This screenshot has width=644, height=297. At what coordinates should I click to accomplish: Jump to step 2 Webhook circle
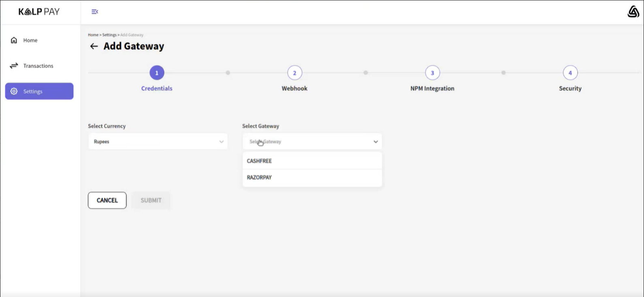point(294,73)
